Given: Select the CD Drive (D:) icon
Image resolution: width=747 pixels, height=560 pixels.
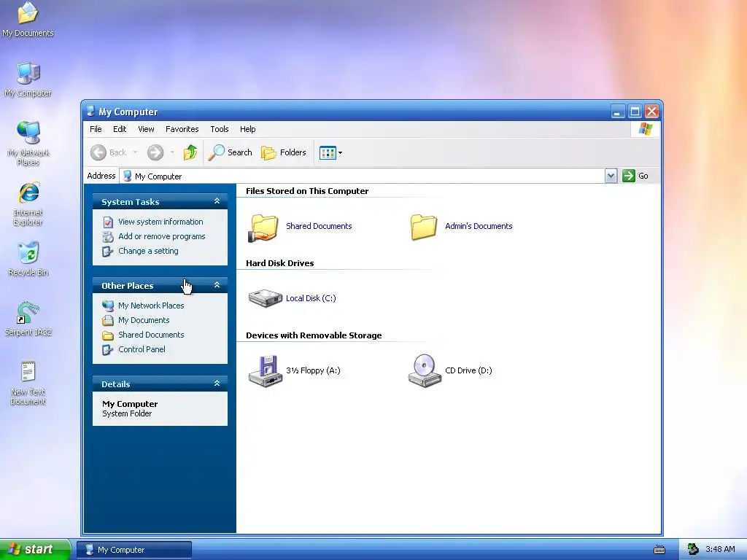Looking at the screenshot, I should [425, 371].
